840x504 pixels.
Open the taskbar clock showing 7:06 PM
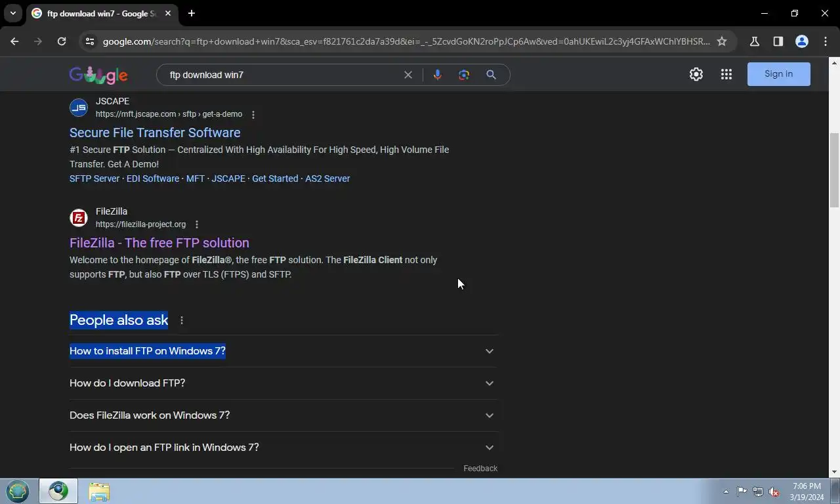coord(807,492)
